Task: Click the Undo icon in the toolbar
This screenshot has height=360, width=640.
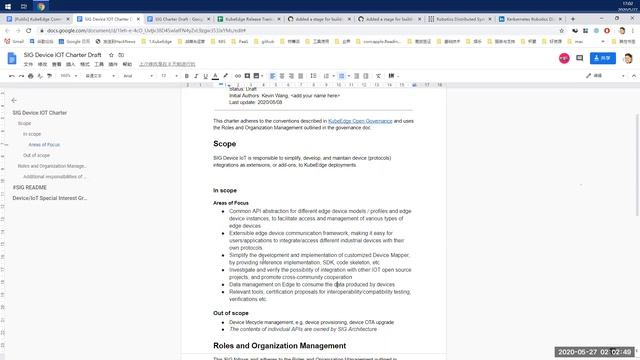Action: pyautogui.click(x=11, y=76)
